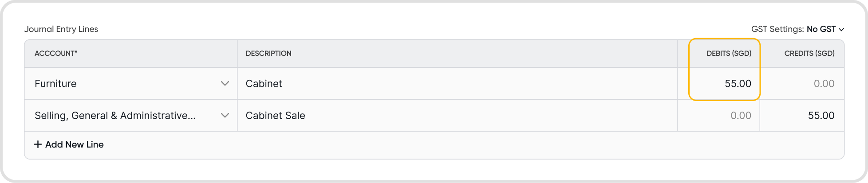Click the GST Settings label text
This screenshot has height=183, width=868.
click(x=777, y=29)
